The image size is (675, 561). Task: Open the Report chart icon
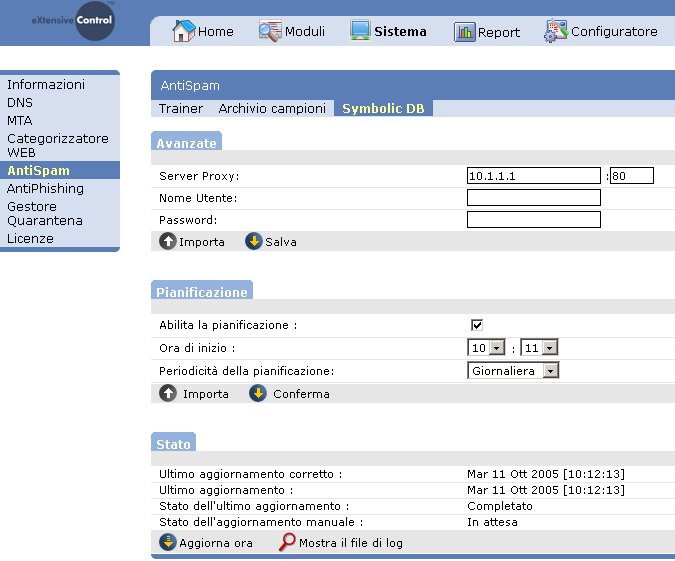click(x=465, y=32)
